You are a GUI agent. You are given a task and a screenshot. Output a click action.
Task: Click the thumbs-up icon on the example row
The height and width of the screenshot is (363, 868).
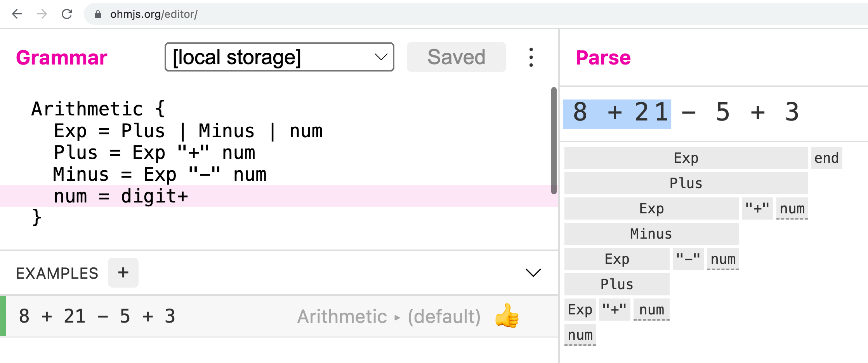(506, 316)
